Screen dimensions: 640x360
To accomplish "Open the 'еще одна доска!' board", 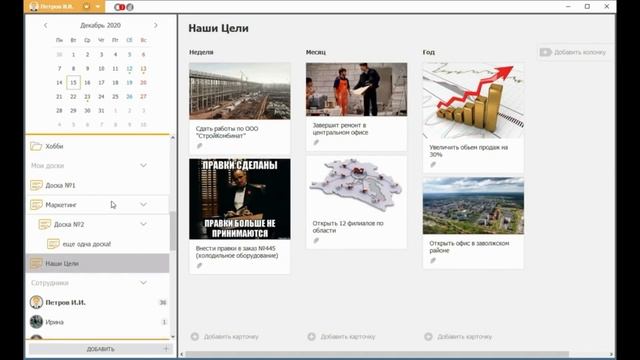I will (98, 244).
